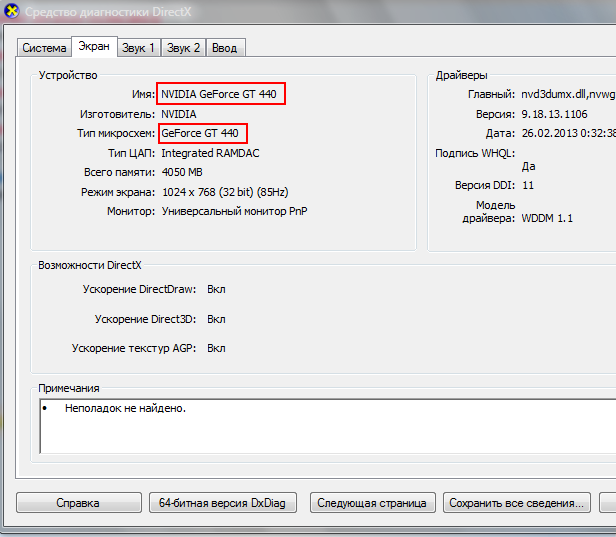This screenshot has width=616, height=537.
Task: Click the chip type value GeForce GT 440
Action: click(200, 133)
